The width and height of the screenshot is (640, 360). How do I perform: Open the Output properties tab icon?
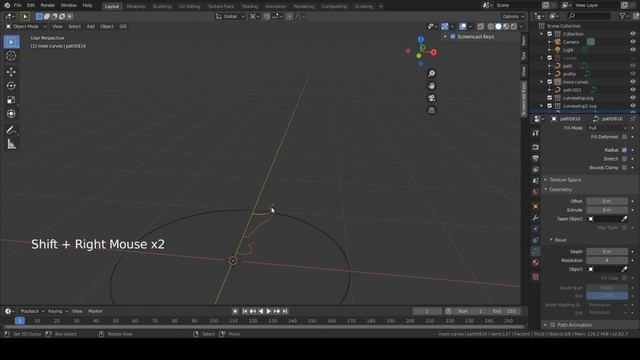pyautogui.click(x=536, y=158)
